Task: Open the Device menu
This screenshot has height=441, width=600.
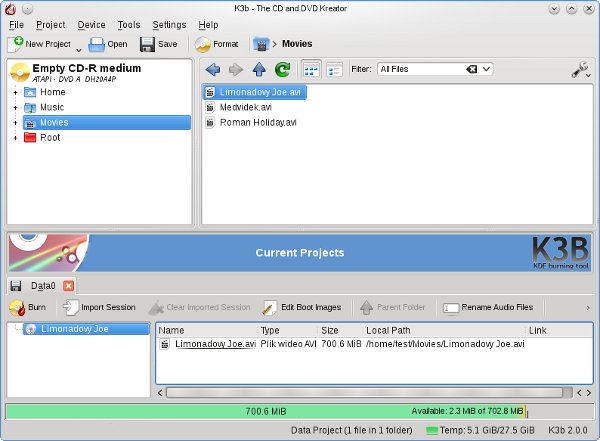Action: coord(91,25)
